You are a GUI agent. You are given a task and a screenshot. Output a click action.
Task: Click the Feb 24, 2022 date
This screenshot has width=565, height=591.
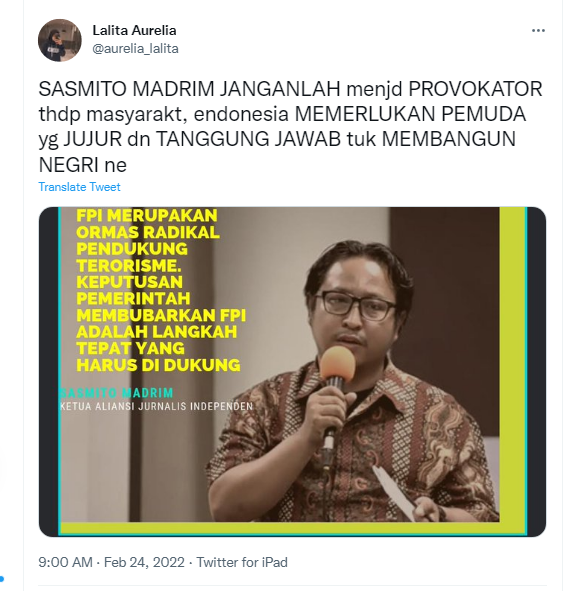coord(144,562)
